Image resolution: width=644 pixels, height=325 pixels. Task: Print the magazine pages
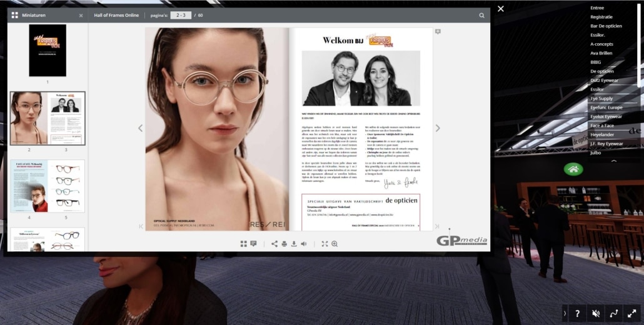pyautogui.click(x=284, y=244)
